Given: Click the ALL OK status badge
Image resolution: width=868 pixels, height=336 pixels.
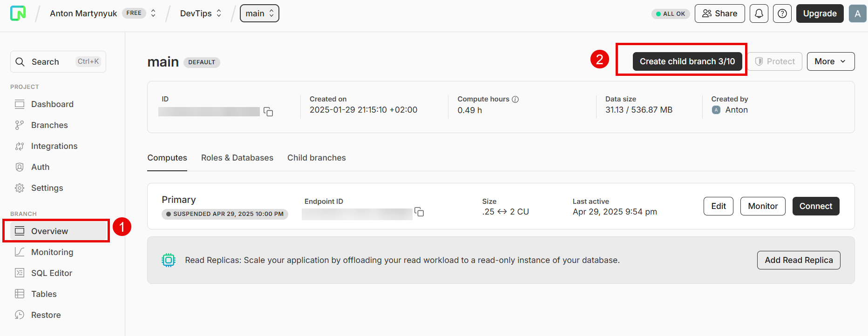Looking at the screenshot, I should click(x=671, y=14).
